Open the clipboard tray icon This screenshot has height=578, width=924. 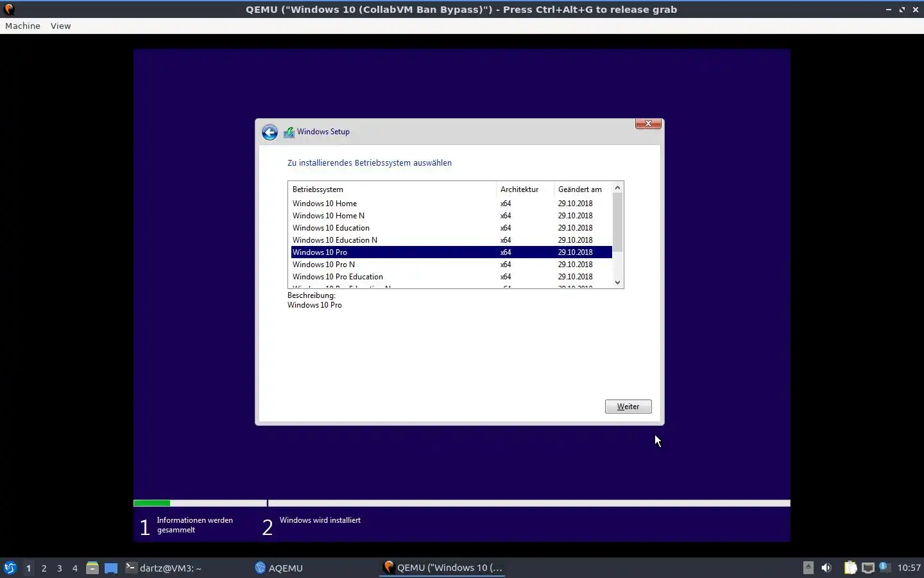(850, 568)
